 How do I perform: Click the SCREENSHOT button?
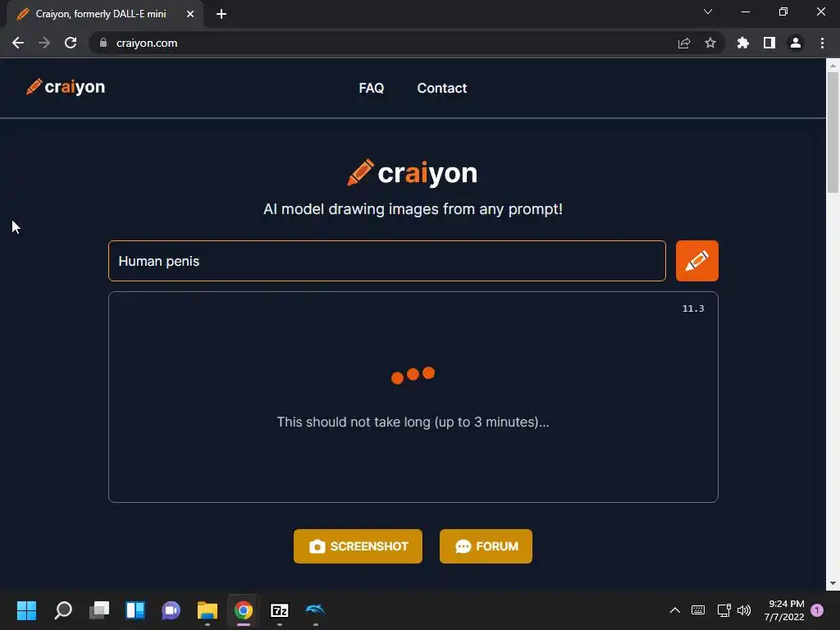358,546
